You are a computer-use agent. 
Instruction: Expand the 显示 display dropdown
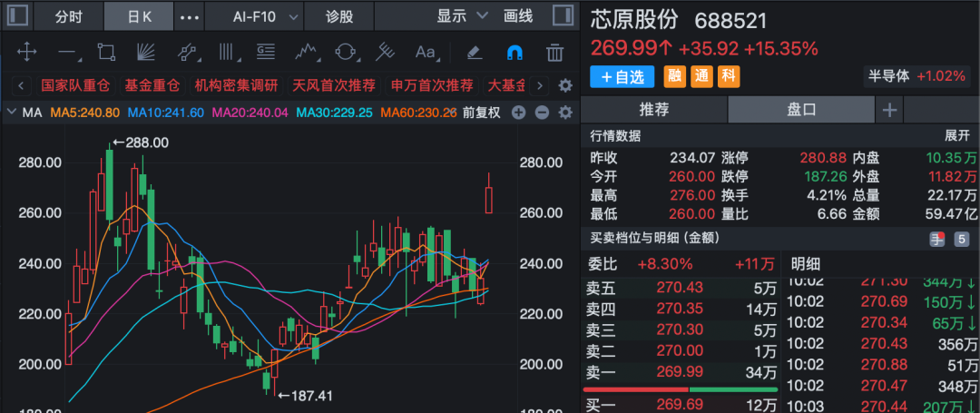pyautogui.click(x=462, y=16)
